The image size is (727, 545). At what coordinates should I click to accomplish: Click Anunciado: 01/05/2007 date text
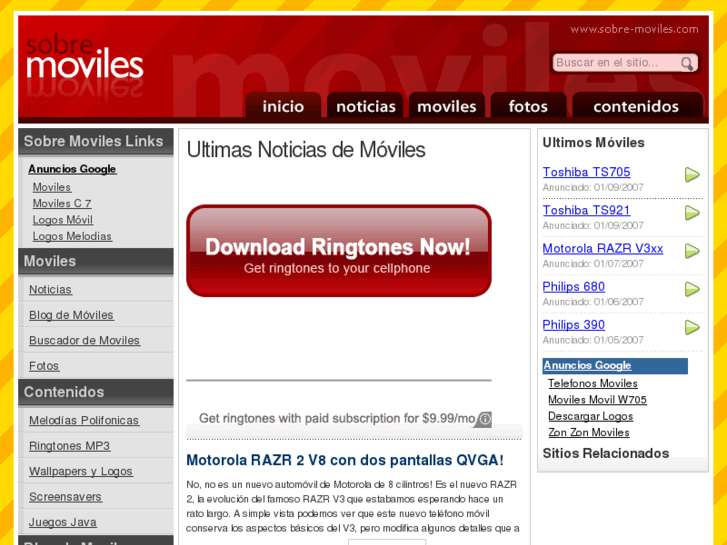coord(593,340)
